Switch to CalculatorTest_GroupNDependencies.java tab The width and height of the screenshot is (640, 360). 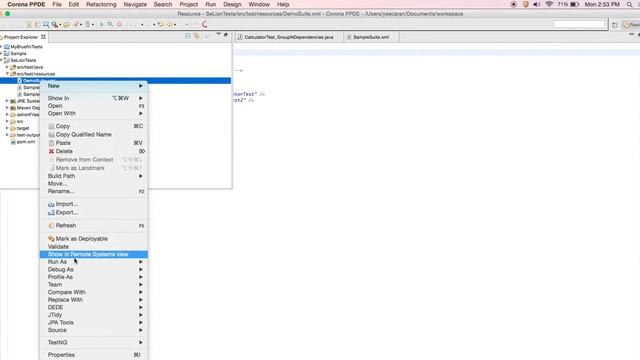(289, 37)
